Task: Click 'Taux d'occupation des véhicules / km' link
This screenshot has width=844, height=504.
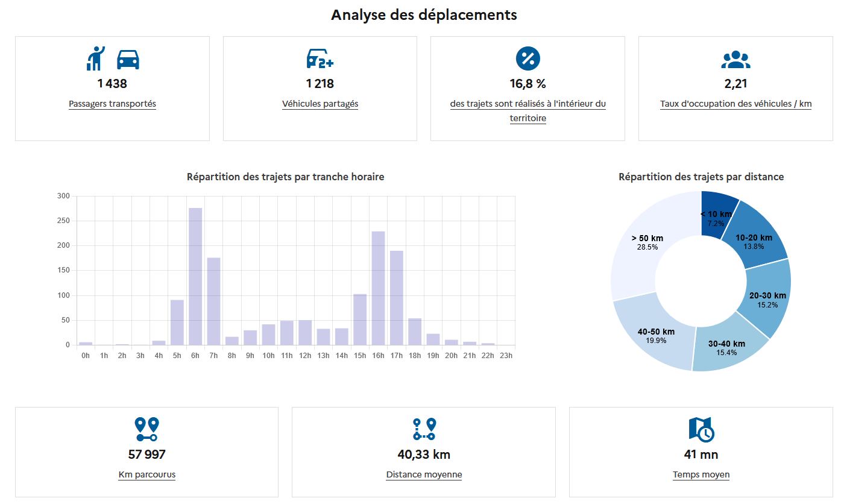Action: coord(735,104)
